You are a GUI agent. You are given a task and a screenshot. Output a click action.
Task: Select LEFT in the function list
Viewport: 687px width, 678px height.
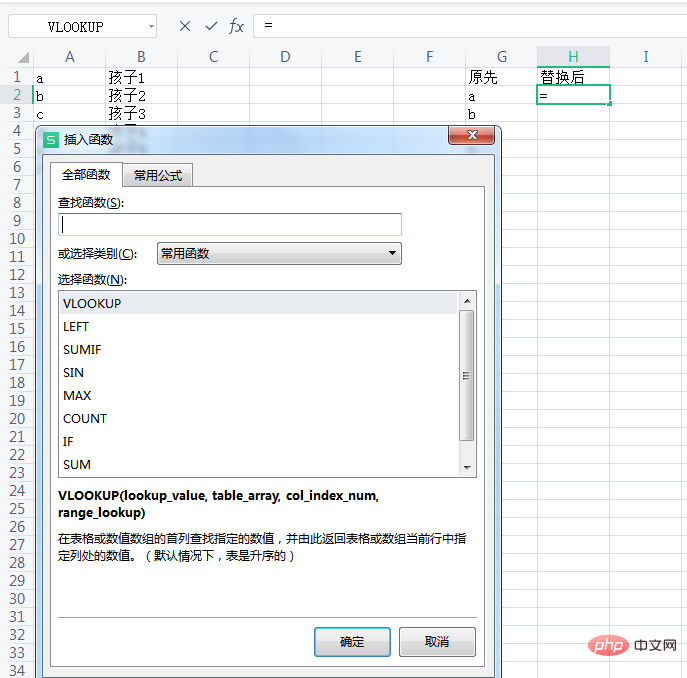[258, 327]
